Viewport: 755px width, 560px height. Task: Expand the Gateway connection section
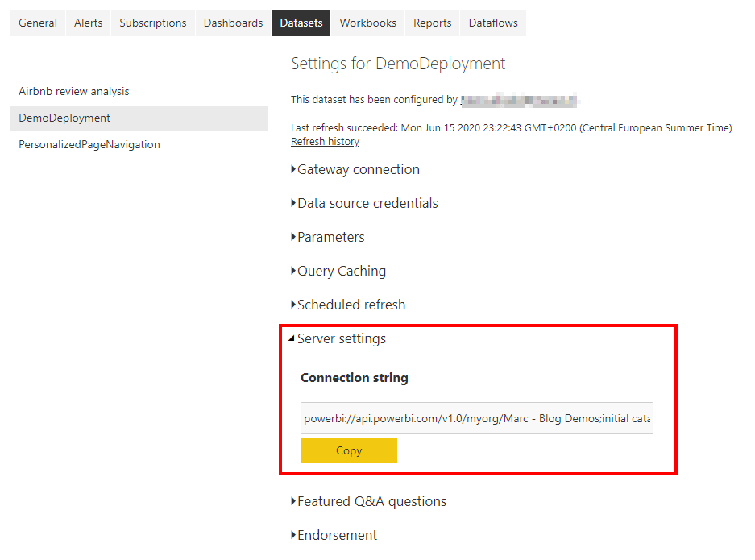point(358,169)
